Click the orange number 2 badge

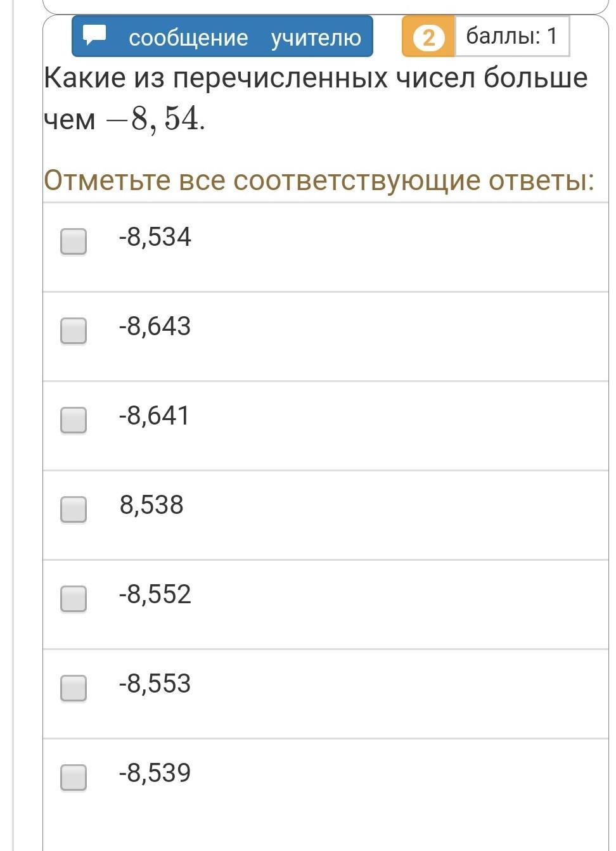428,37
